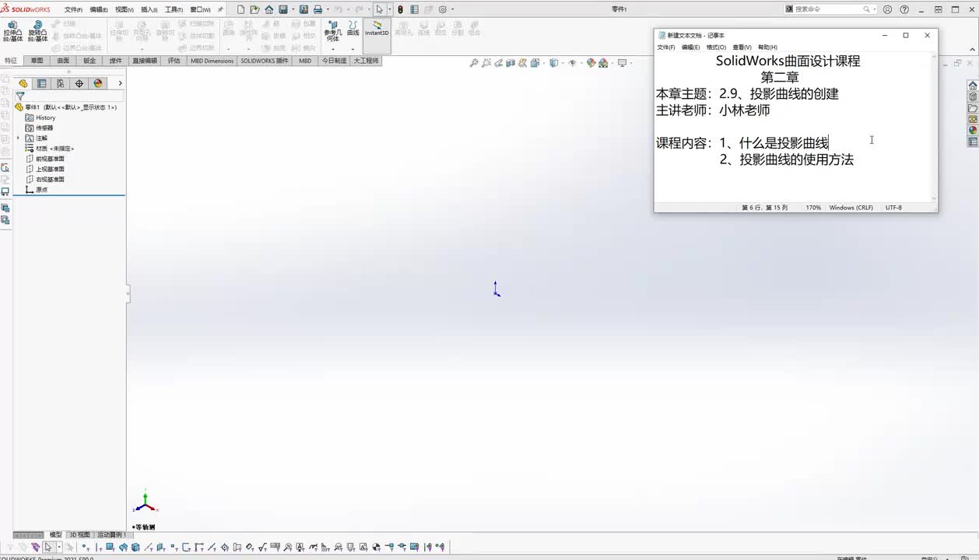Select 原点 (Origin) in the feature tree

point(37,189)
